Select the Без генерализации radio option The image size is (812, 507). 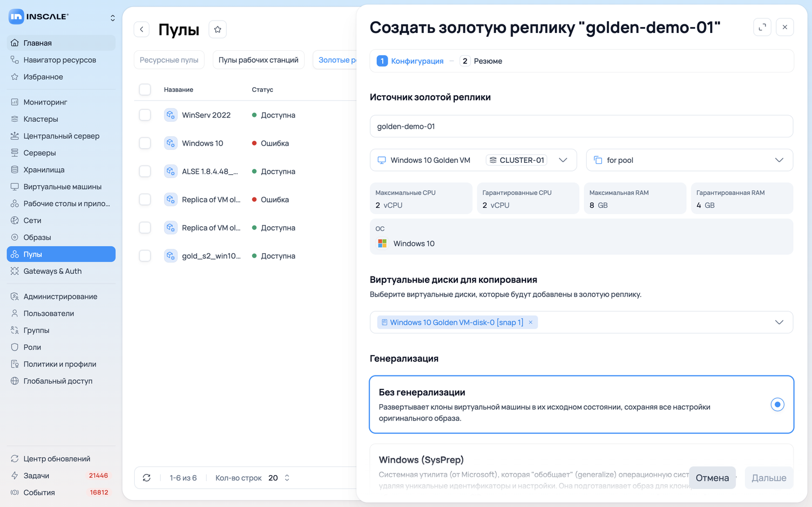tap(777, 404)
